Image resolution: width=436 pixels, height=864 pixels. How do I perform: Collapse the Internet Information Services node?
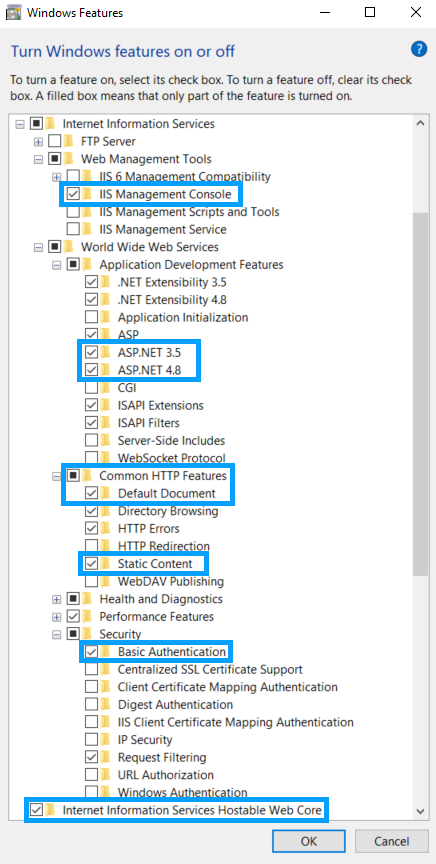pos(20,124)
